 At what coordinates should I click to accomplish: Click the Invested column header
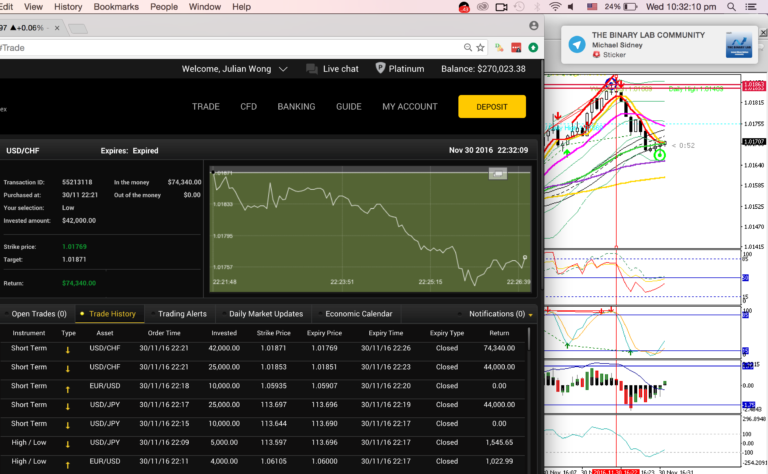pyautogui.click(x=224, y=333)
